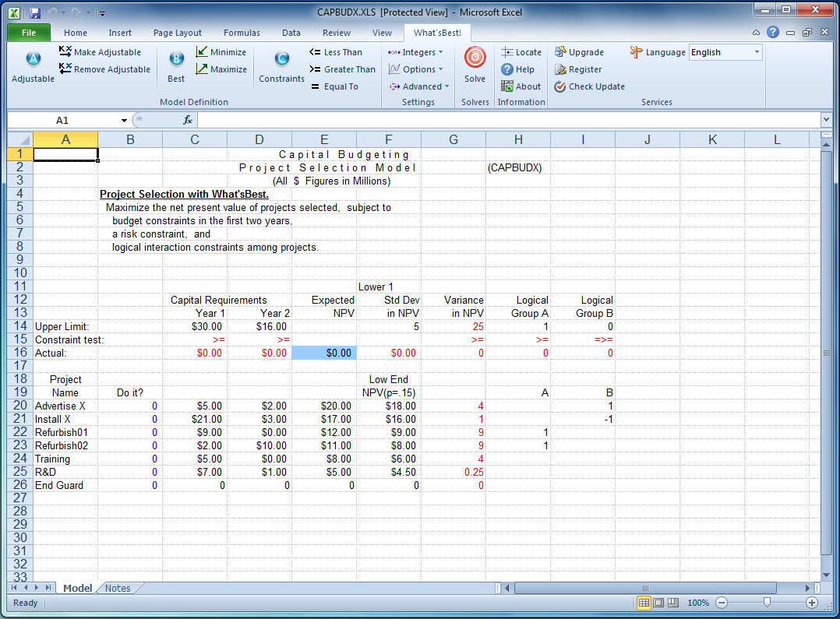Click the Adjustable cells icon
This screenshot has height=619, width=840.
[34, 59]
